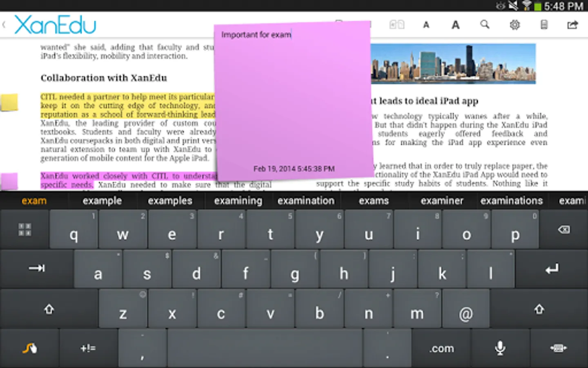Tap the w key
Screen dimensions: 588x368
[x=122, y=229]
